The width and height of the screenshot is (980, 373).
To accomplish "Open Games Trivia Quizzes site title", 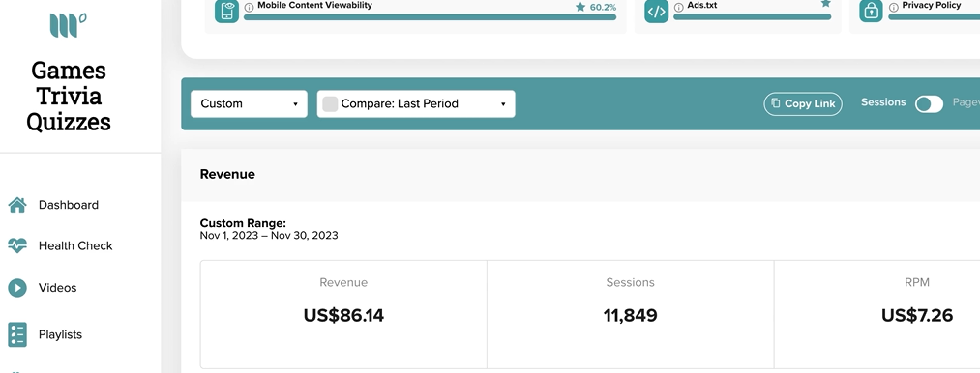I will point(68,96).
